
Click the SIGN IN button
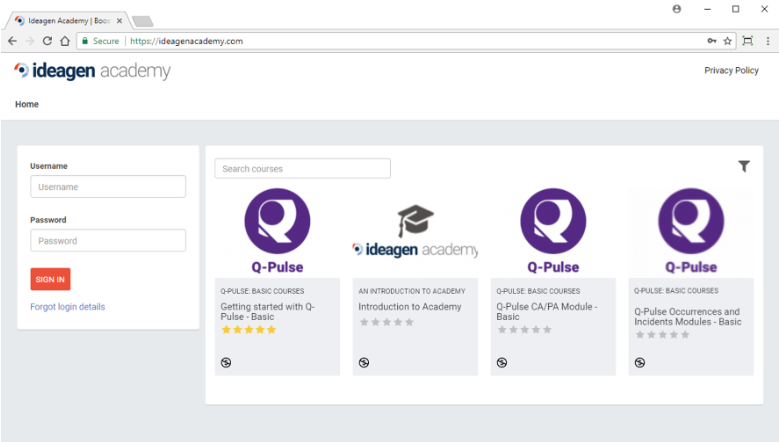click(50, 279)
